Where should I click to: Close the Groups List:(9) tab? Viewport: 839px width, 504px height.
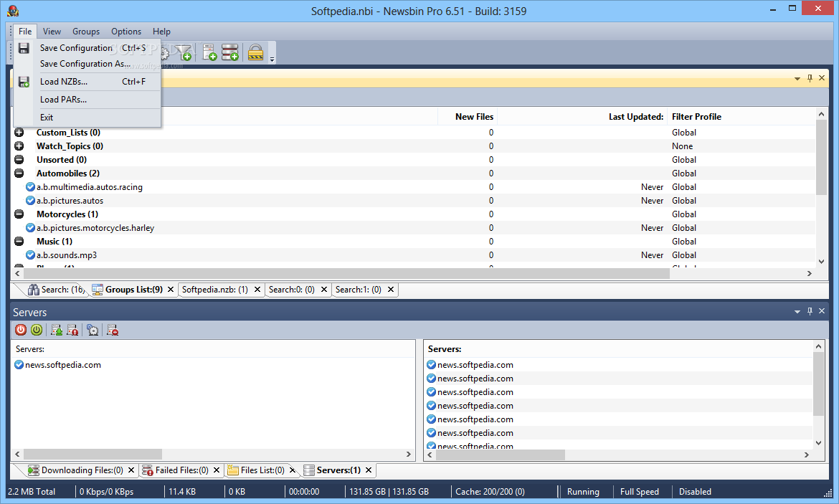(x=171, y=290)
